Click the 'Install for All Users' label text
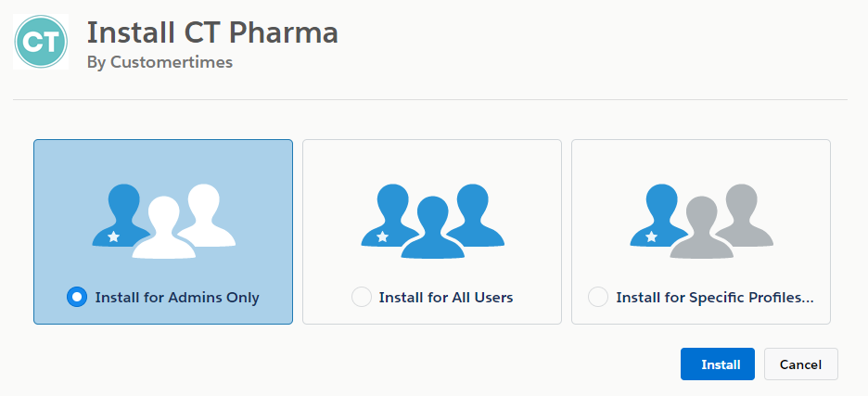Image resolution: width=868 pixels, height=396 pixels. [446, 298]
